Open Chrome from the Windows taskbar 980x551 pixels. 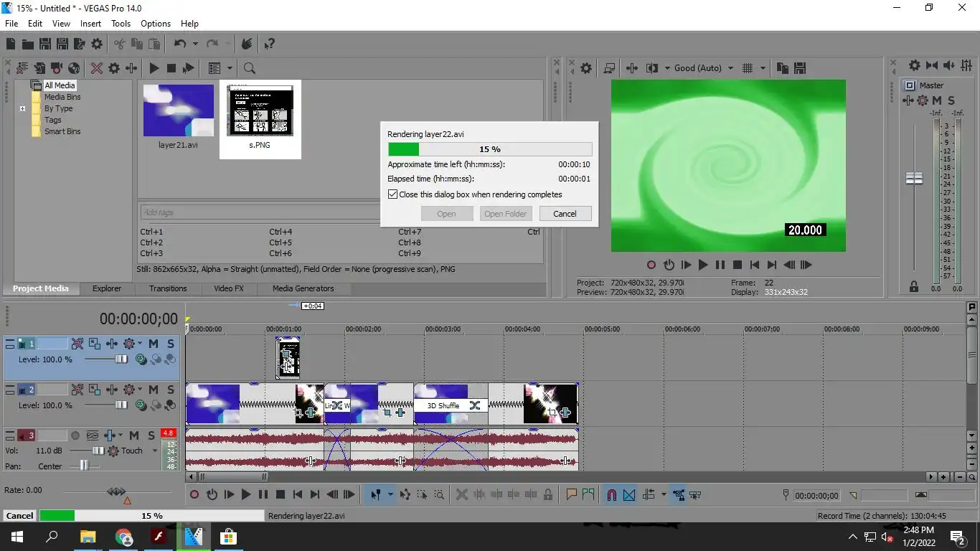tap(123, 537)
